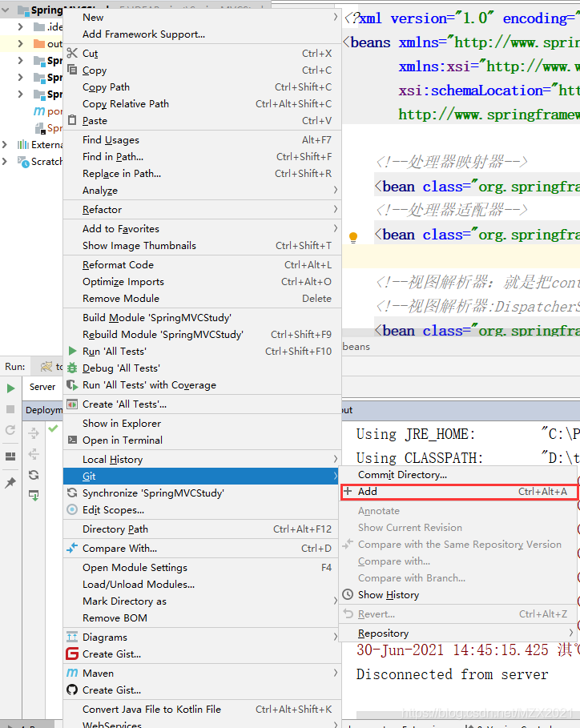
Task: Click the Maven m icon
Action: coord(72,672)
